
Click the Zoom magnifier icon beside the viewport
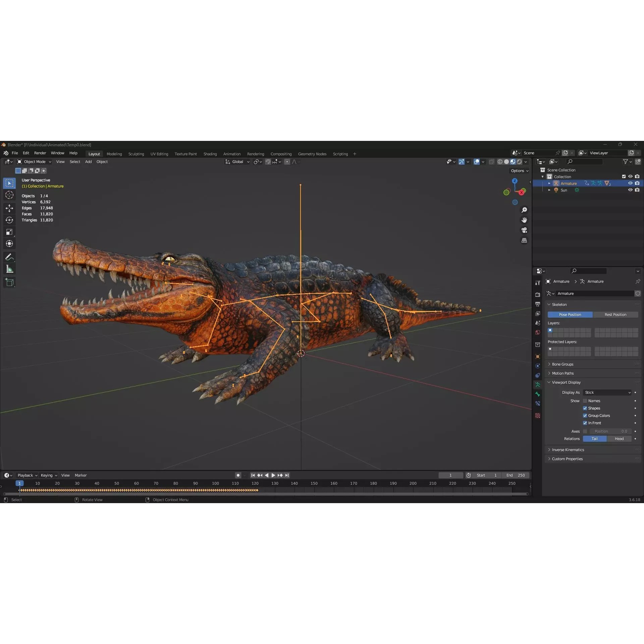(x=525, y=210)
